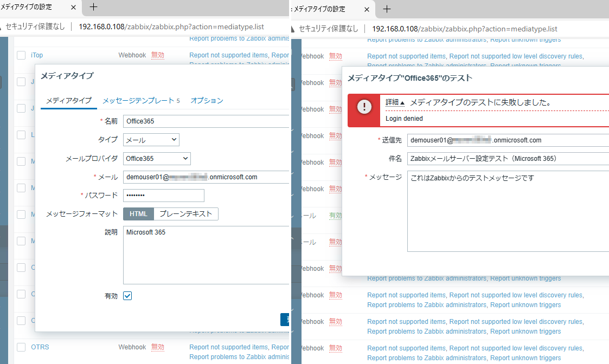Click the 名前 field containing Office365

(206, 121)
